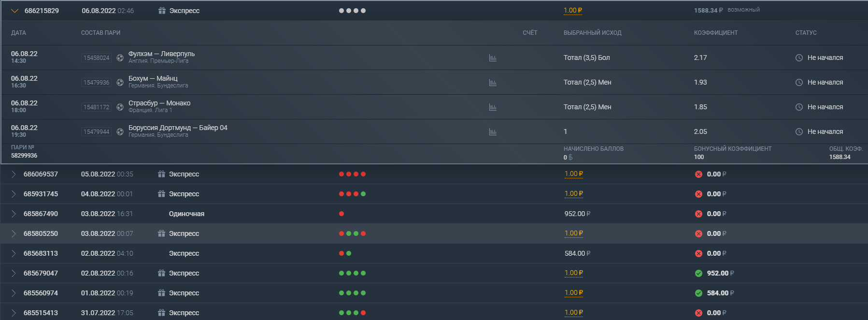
Task: Click gift icon on bet 685560974
Action: [161, 292]
